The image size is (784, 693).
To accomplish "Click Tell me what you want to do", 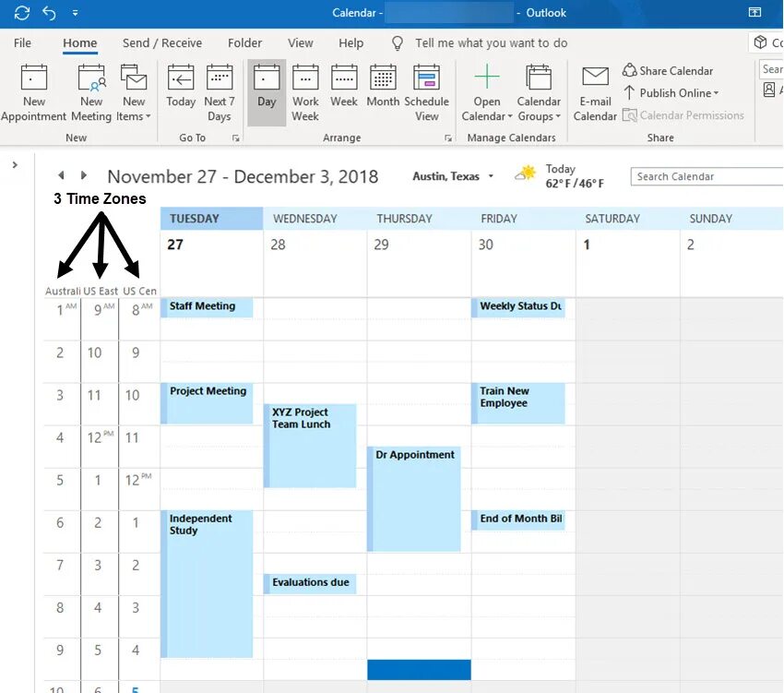I will pos(491,43).
